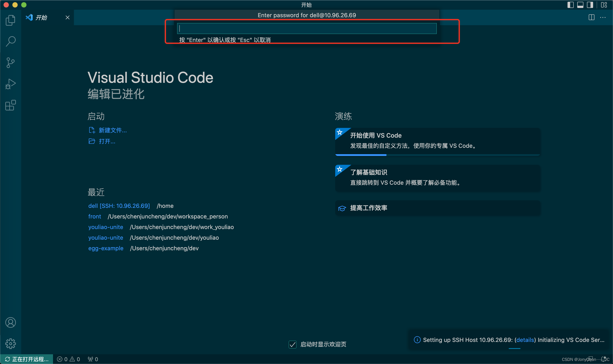
Task: Open 提高工作效率 walkthrough card
Action: (x=437, y=208)
